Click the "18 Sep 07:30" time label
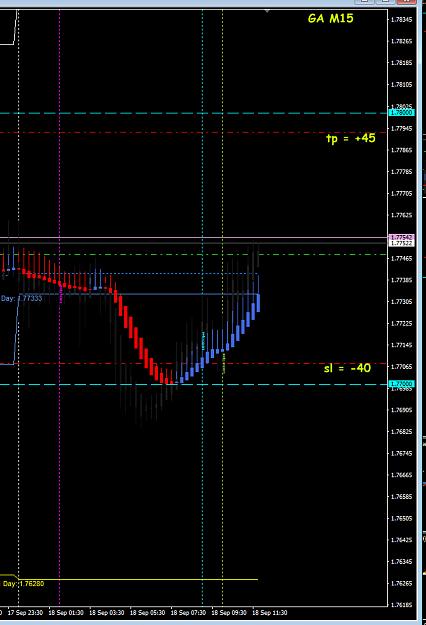This screenshot has width=426, height=625. [188, 613]
